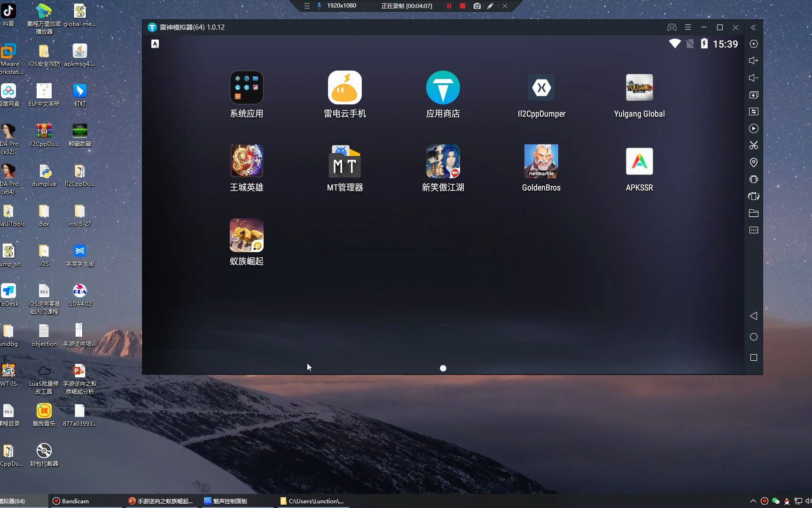This screenshot has width=812, height=508.
Task: Click the battery charging status icon
Action: pos(704,44)
